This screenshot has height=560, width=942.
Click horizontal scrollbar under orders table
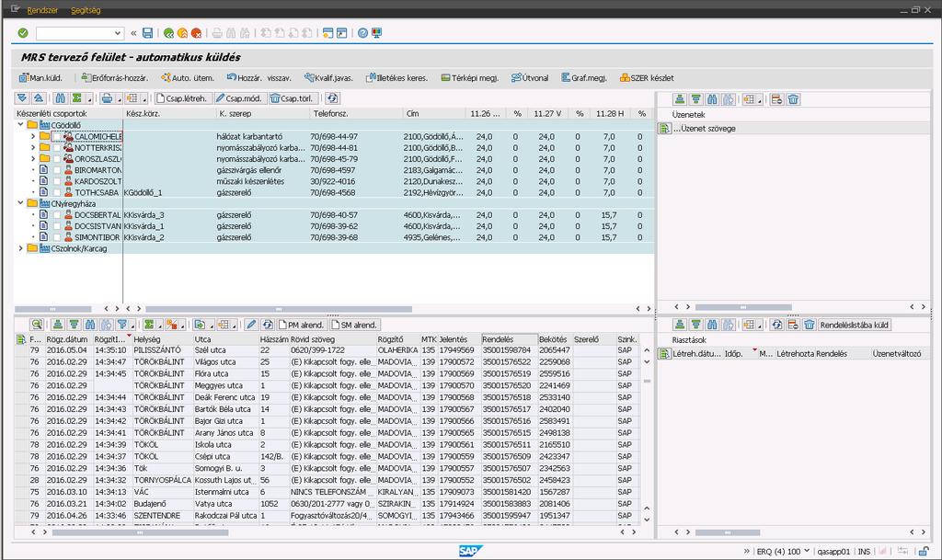pos(140,532)
